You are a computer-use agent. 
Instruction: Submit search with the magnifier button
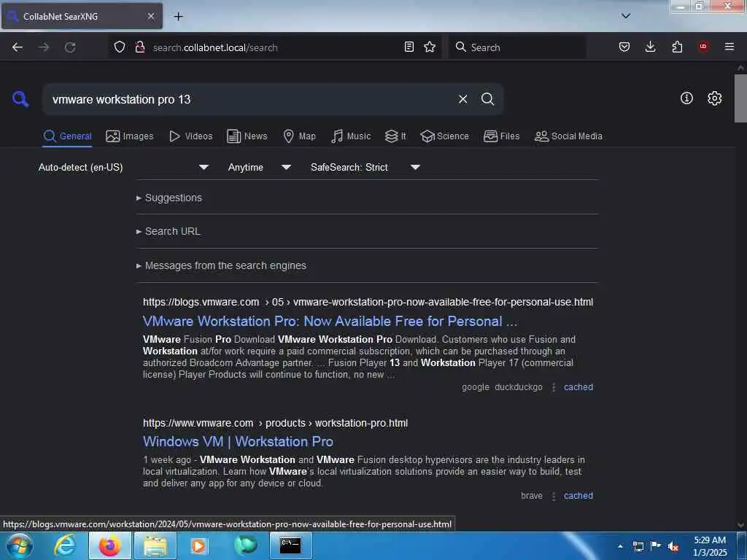click(x=487, y=99)
